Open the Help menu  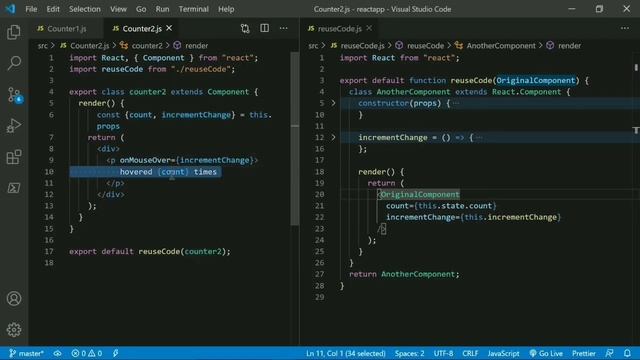226,9
